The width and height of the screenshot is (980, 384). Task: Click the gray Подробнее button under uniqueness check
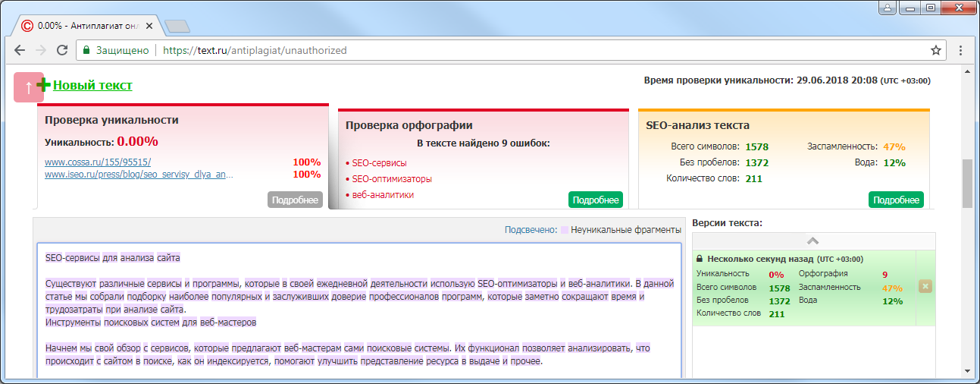point(295,200)
